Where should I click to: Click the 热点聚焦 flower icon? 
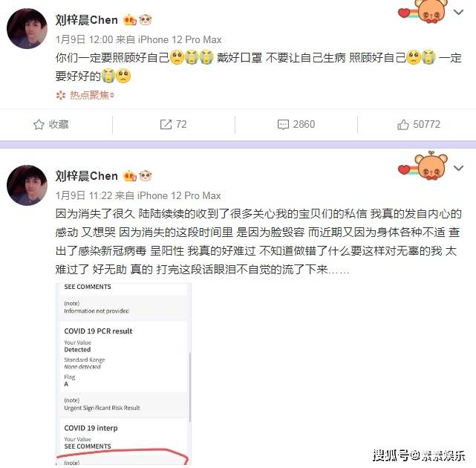(x=61, y=95)
